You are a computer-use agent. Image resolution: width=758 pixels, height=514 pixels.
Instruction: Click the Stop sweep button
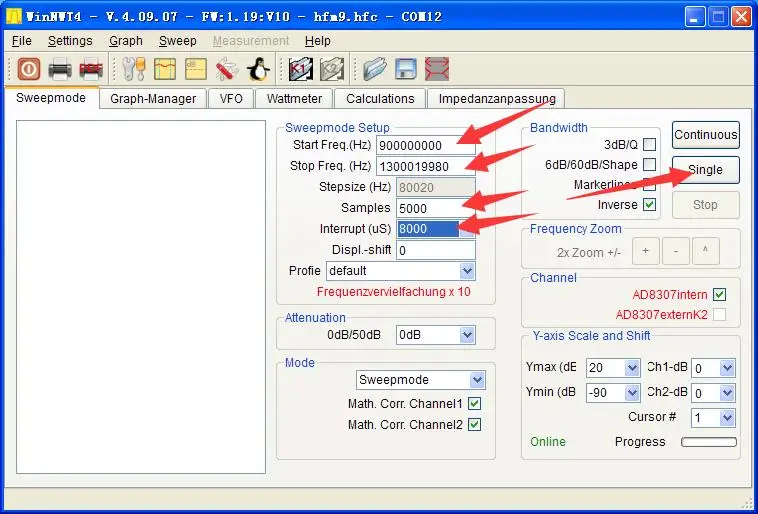(x=706, y=205)
